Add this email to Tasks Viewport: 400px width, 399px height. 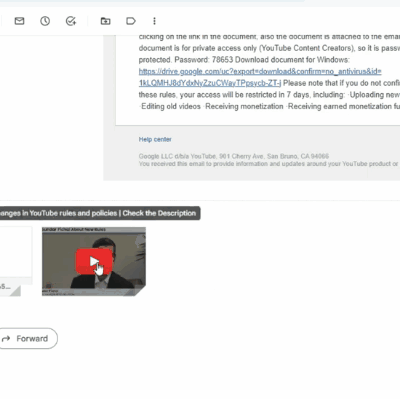[71, 21]
